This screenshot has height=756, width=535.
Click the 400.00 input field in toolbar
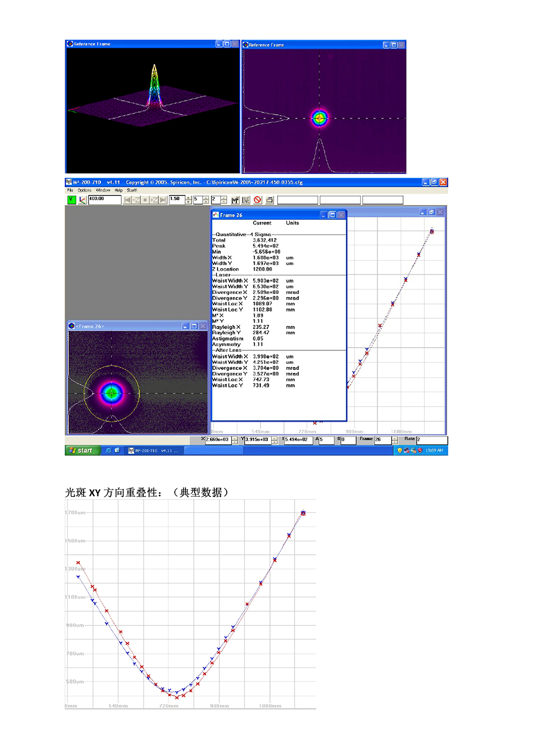(104, 200)
